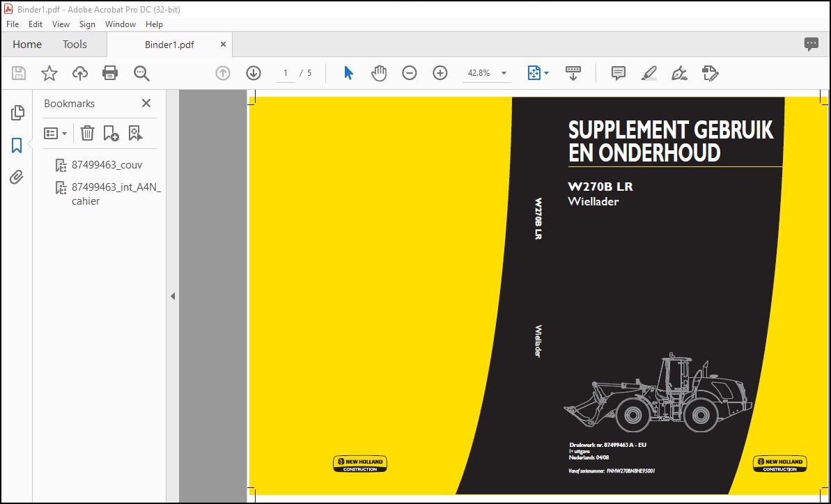Delete selected bookmark trash icon
The image size is (831, 504).
(x=88, y=133)
